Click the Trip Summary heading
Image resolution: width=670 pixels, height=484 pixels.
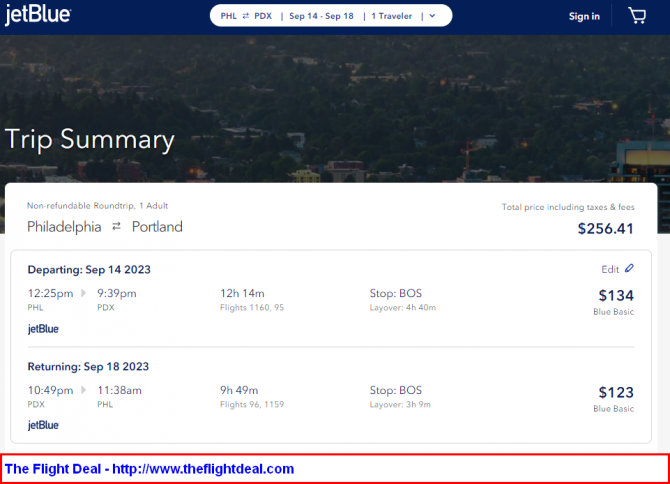(90, 139)
